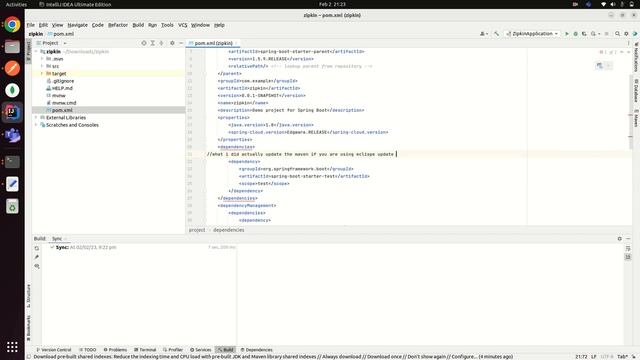Expand External Libraries node
640x360 pixels.
coord(36,118)
